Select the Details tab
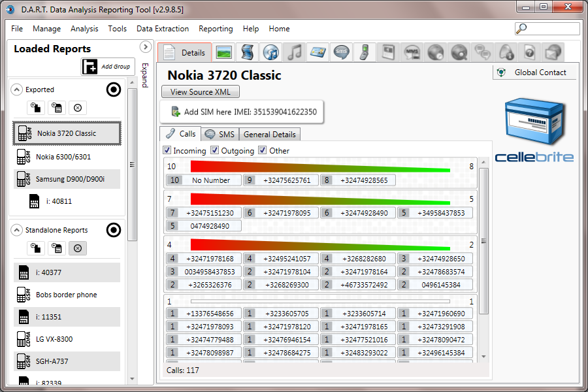Screen dimensions: 588x392 pyautogui.click(x=184, y=52)
